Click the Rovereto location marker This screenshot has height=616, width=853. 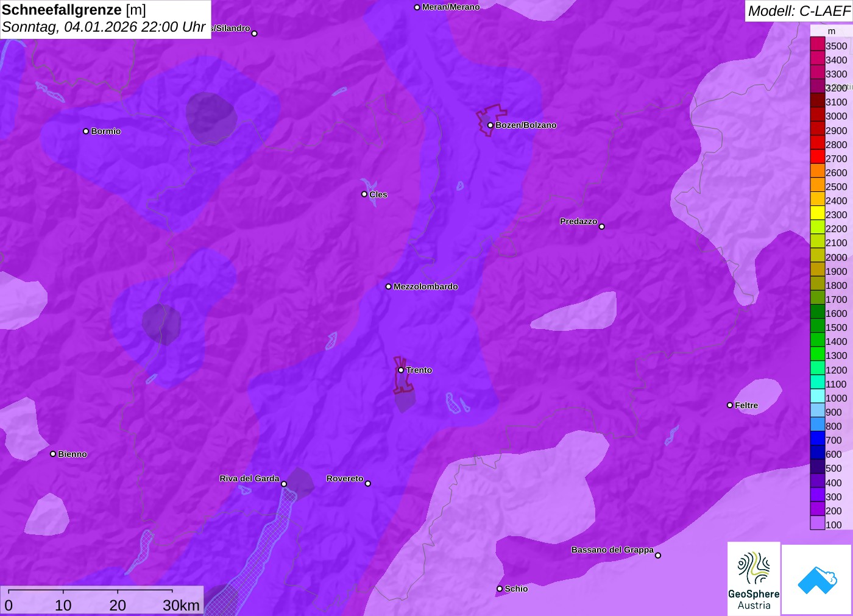coord(368,484)
